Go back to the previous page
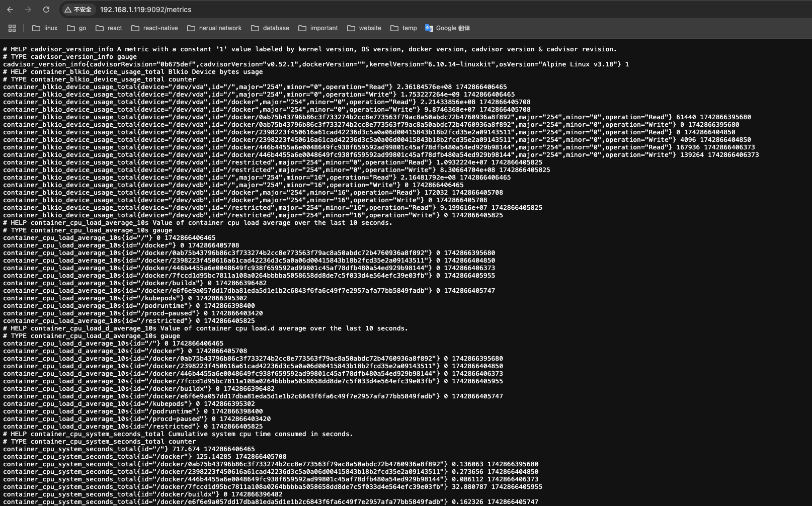Screen dimensions: 812x506 10,10
